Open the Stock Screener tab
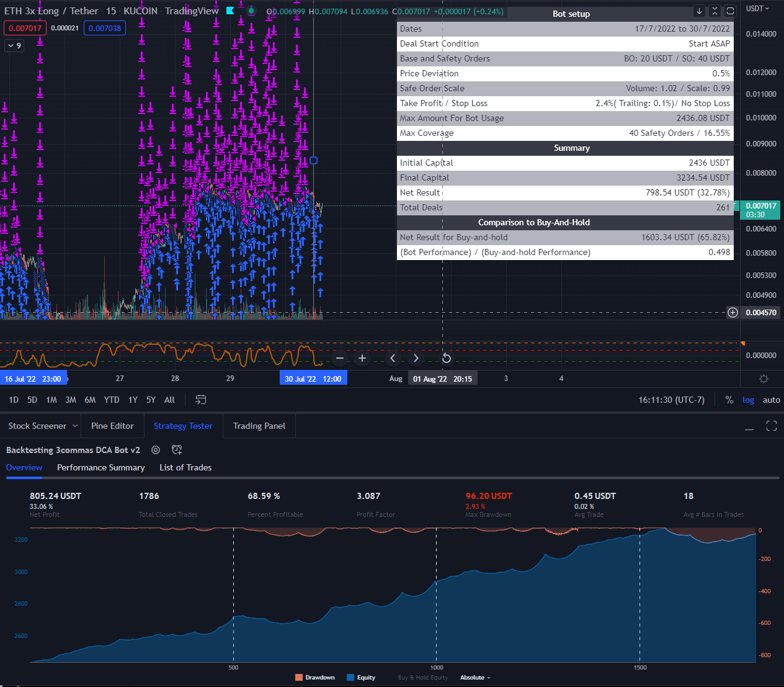 pyautogui.click(x=37, y=426)
